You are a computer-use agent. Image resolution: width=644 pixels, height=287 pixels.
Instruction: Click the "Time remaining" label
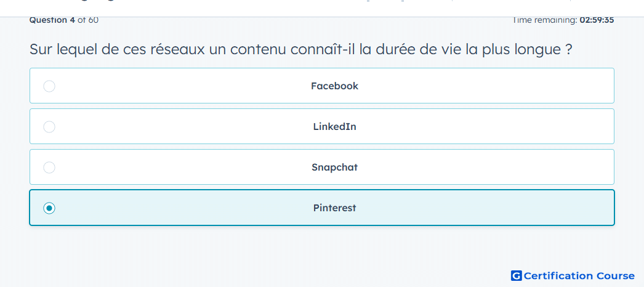point(545,20)
